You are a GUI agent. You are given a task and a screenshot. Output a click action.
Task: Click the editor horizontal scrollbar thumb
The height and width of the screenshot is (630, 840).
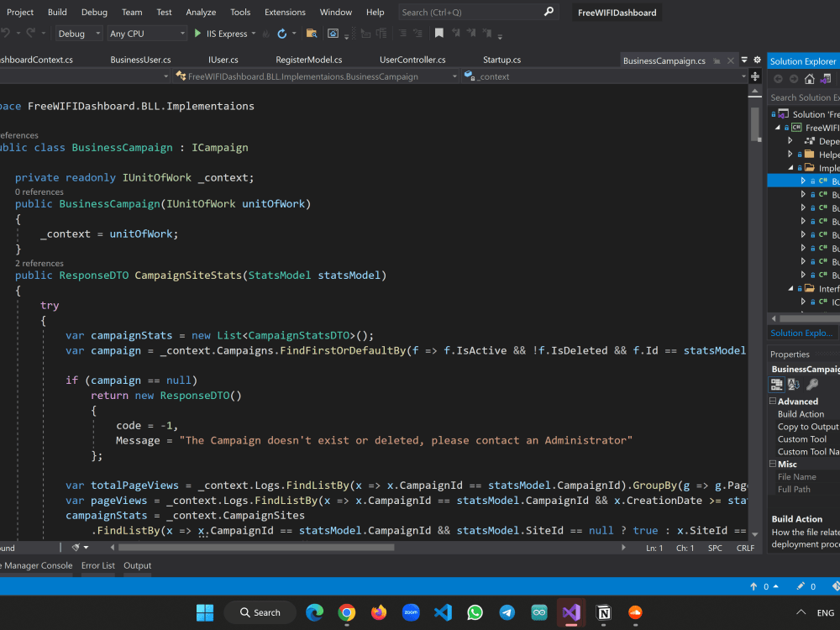256,548
